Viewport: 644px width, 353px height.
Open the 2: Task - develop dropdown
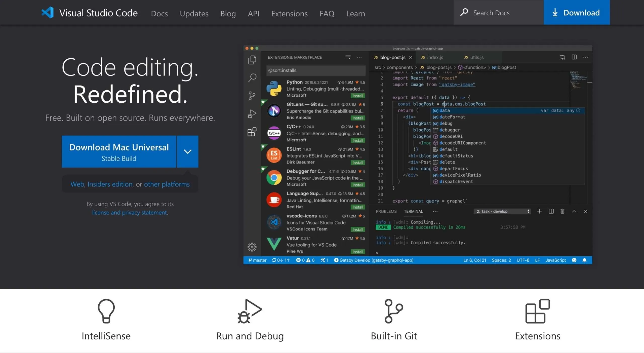(x=502, y=211)
